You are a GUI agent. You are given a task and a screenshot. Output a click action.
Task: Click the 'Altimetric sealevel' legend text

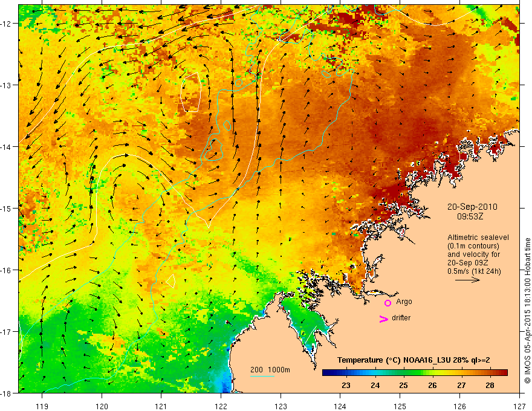point(478,238)
